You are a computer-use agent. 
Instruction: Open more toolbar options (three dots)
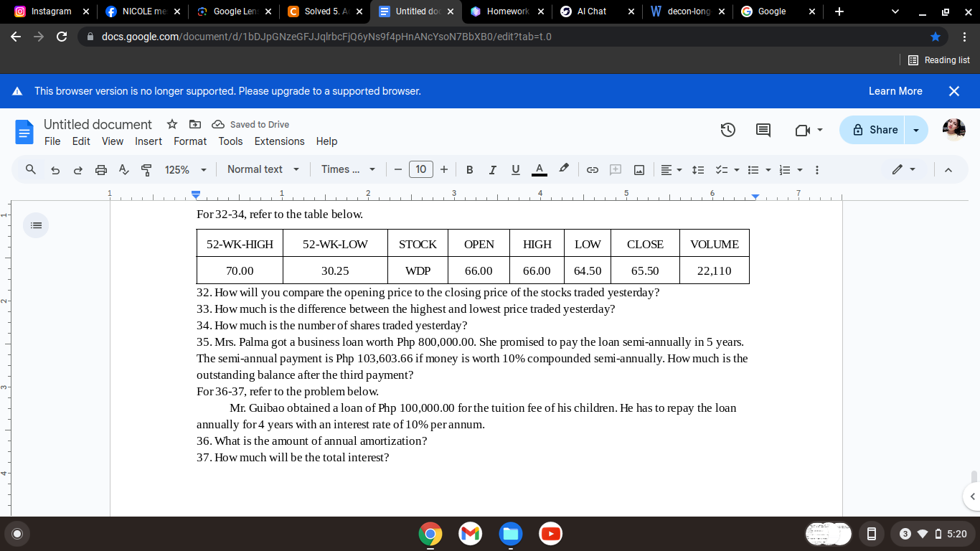pyautogui.click(x=817, y=170)
